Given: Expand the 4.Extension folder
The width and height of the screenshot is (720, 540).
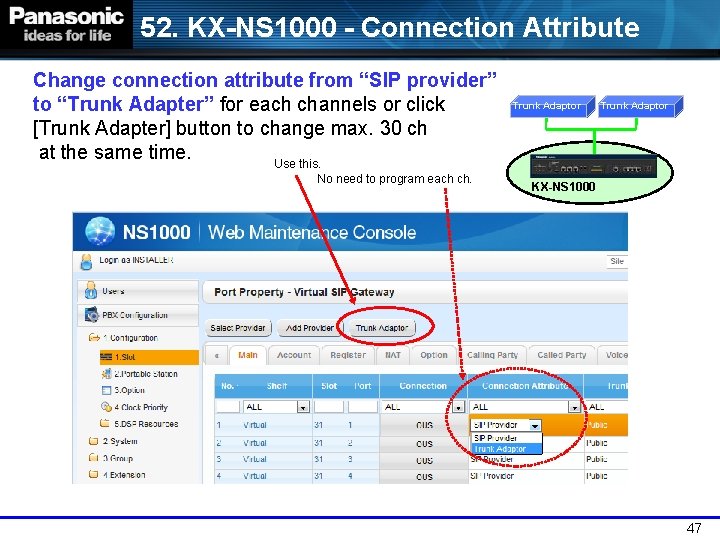Looking at the screenshot, I should tap(124, 475).
